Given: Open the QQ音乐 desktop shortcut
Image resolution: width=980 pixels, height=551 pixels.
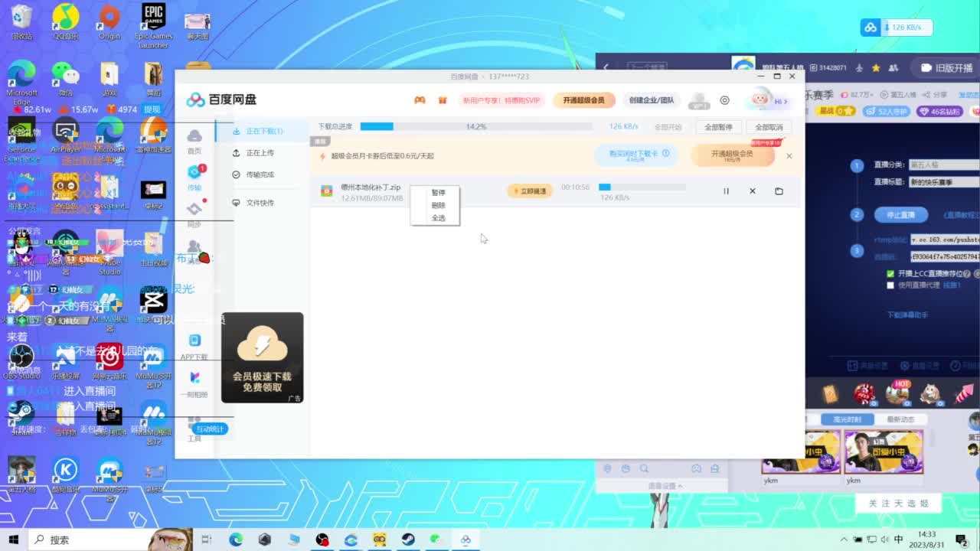Looking at the screenshot, I should (x=65, y=21).
